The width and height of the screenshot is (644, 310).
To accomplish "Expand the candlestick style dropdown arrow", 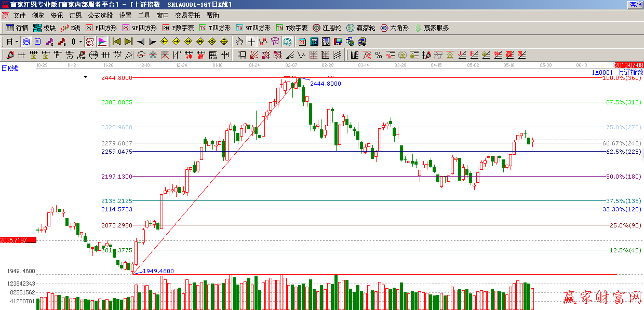I will click(81, 42).
